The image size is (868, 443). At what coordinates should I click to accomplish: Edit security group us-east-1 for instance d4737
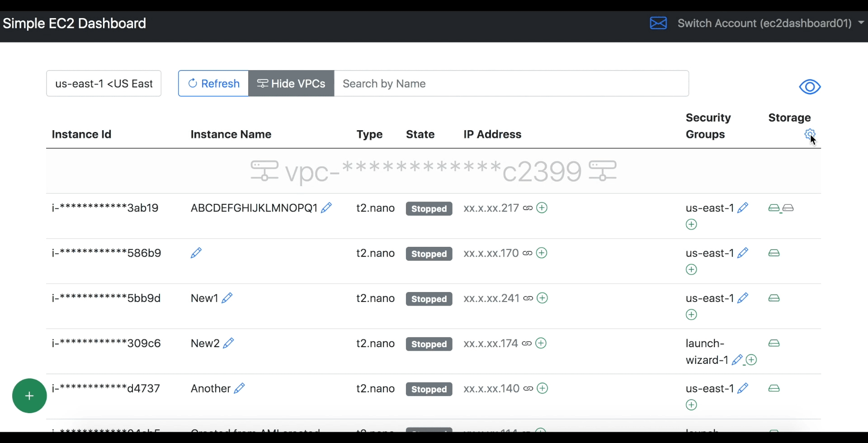coord(743,388)
